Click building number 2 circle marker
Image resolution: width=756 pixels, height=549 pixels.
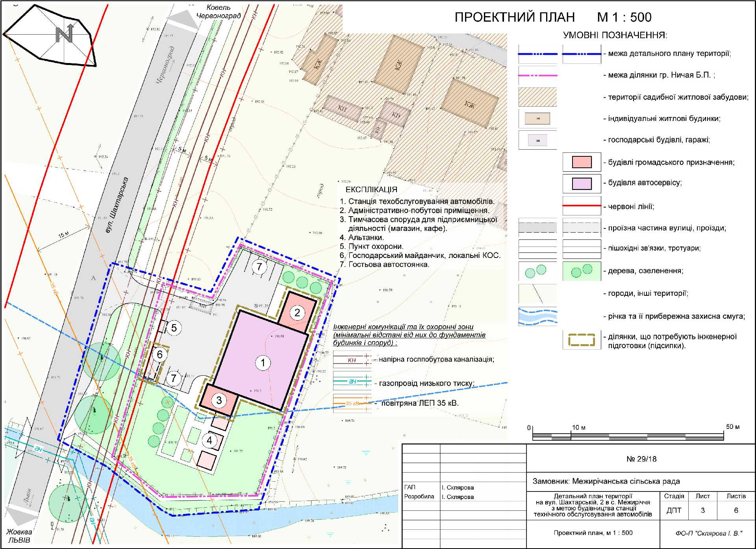click(297, 313)
